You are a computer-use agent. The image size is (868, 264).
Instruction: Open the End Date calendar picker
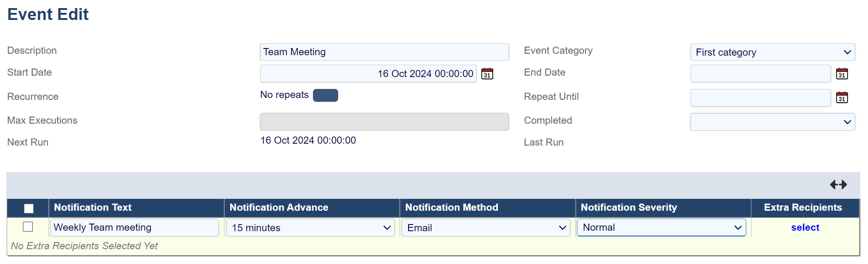tap(842, 74)
